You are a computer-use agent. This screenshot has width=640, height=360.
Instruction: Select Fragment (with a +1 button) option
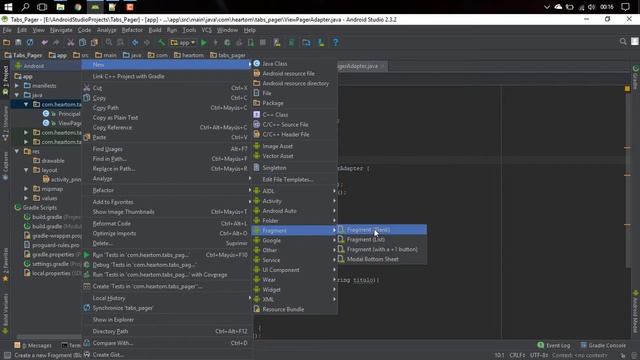(x=382, y=249)
